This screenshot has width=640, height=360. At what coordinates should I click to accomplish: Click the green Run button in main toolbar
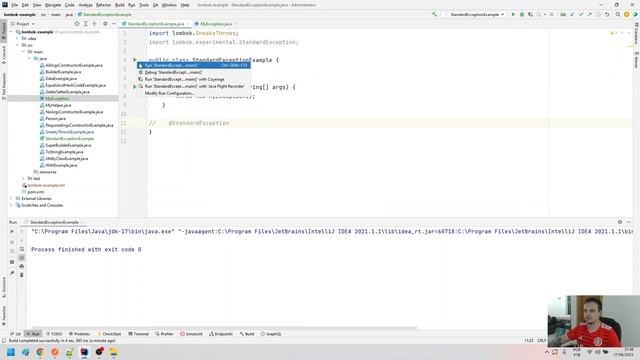[x=513, y=14]
